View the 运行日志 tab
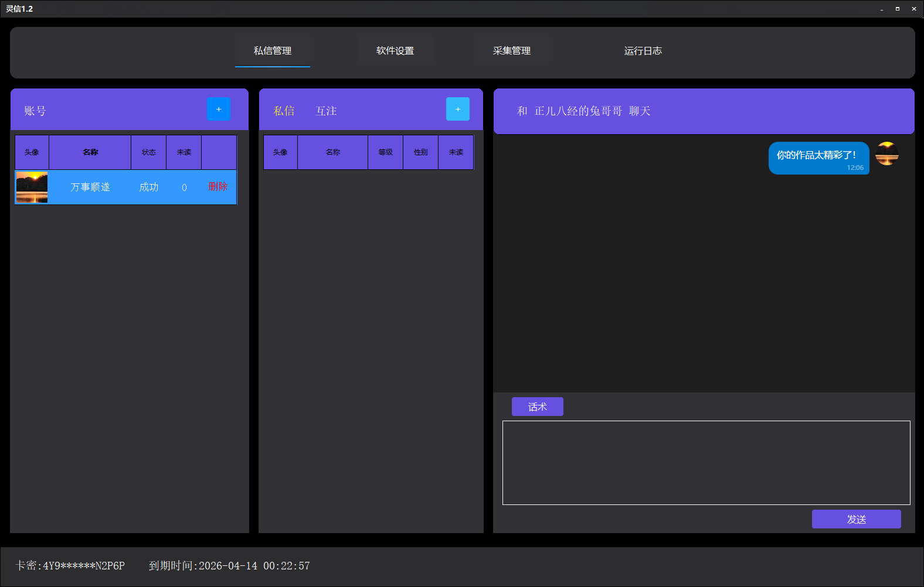Image resolution: width=924 pixels, height=587 pixels. click(x=643, y=51)
